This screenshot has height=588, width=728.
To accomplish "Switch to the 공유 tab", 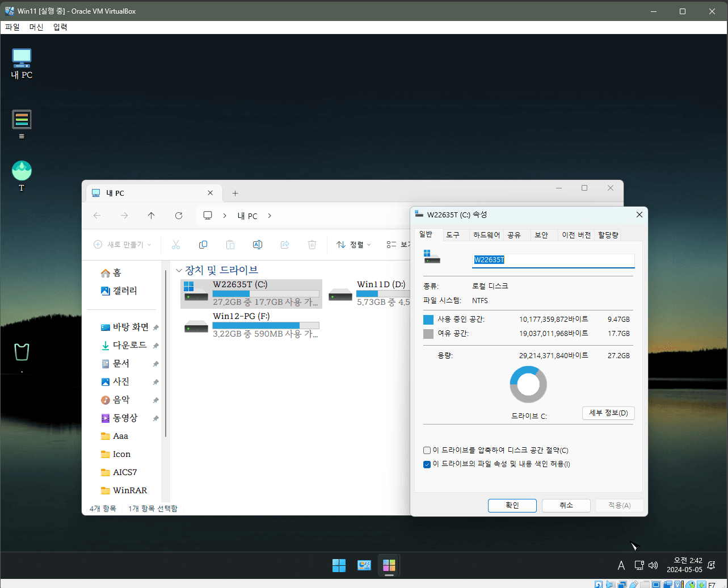I will [514, 235].
